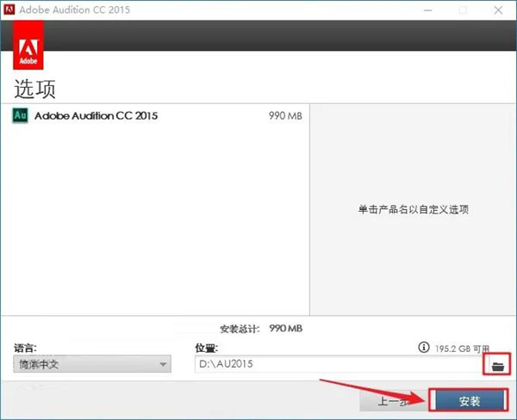Click the 990 MB size next to product

click(285, 116)
